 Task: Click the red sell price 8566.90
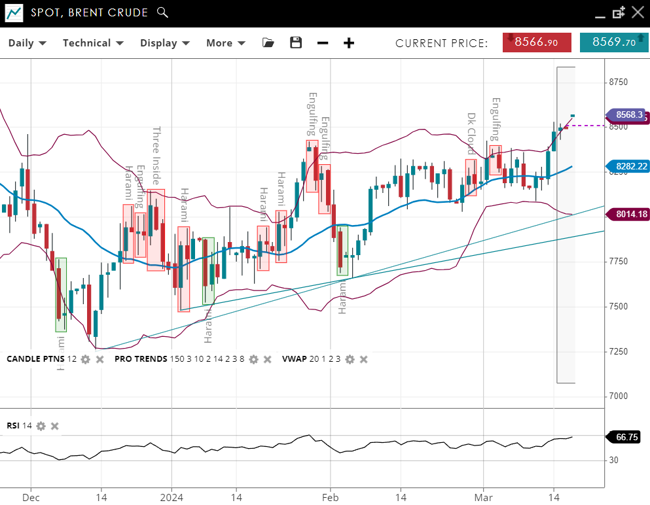537,42
